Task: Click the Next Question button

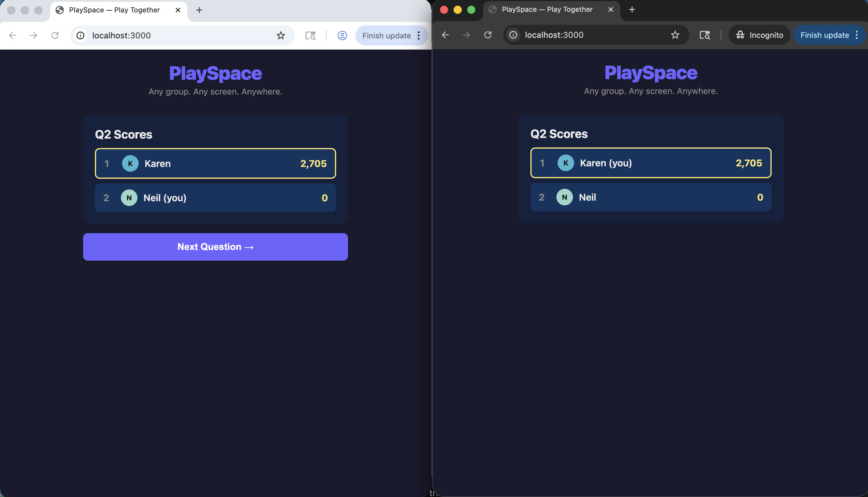Action: (215, 247)
